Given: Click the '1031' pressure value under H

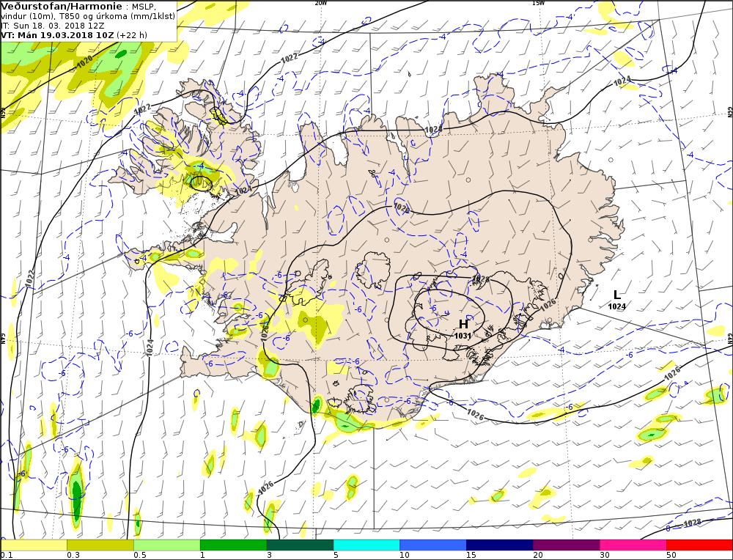Looking at the screenshot, I should [x=463, y=336].
